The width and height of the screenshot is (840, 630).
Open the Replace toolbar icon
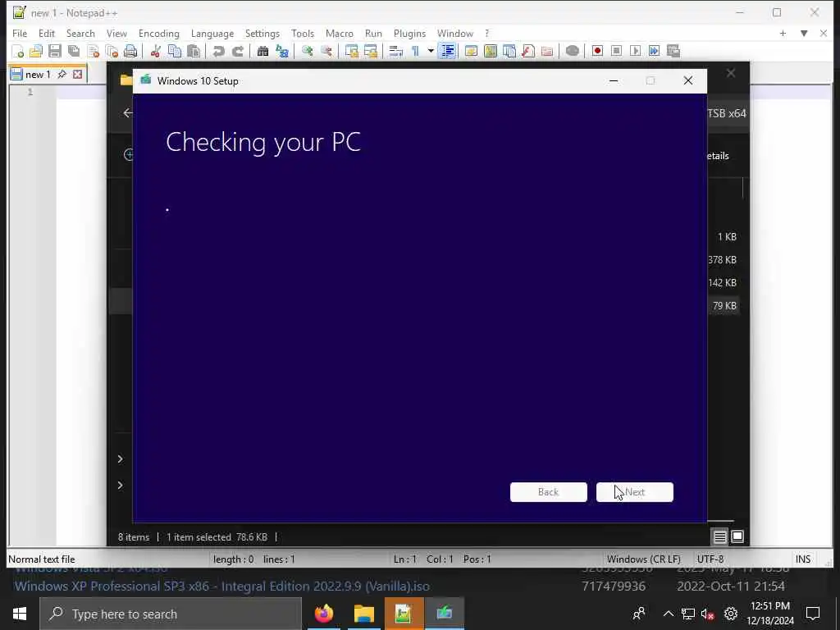pos(282,52)
